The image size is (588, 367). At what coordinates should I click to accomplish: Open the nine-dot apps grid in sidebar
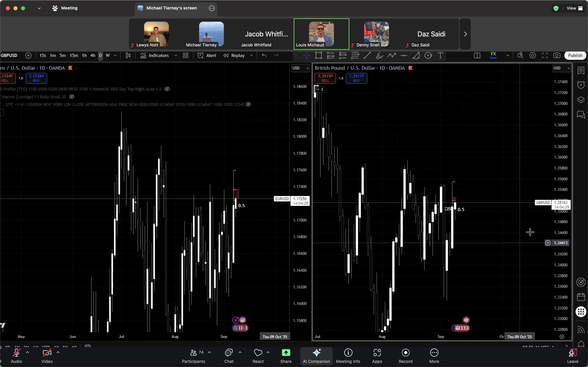581,312
